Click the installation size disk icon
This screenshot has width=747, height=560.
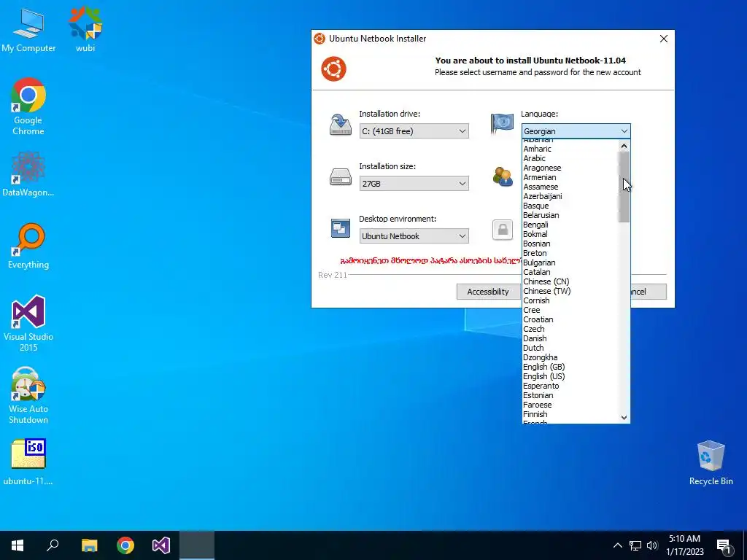340,177
